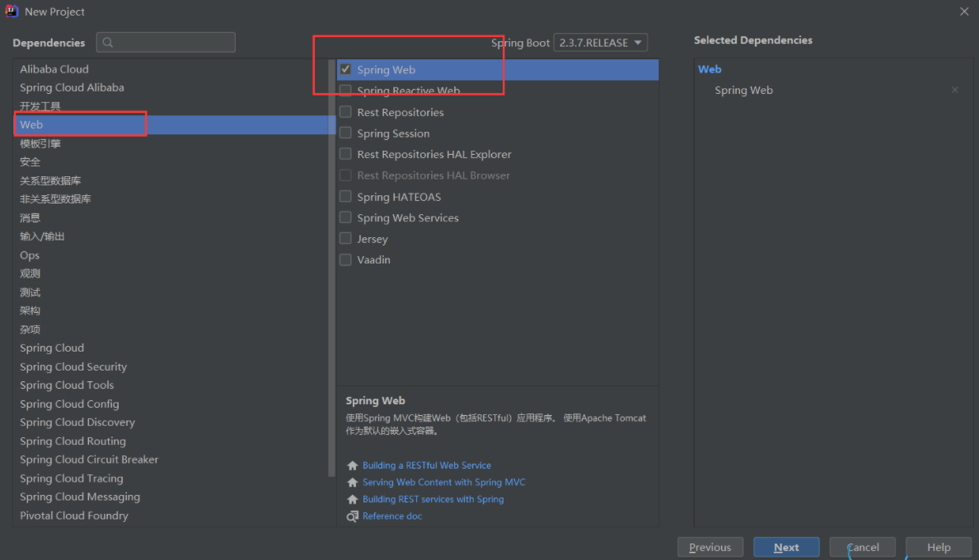
Task: Select the Spring Cloud category
Action: click(x=171, y=348)
